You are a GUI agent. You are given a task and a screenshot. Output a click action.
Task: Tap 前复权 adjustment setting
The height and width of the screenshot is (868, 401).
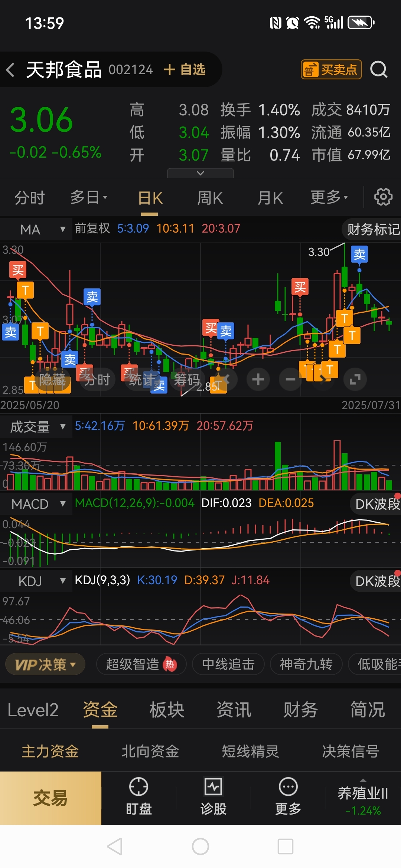tap(92, 228)
